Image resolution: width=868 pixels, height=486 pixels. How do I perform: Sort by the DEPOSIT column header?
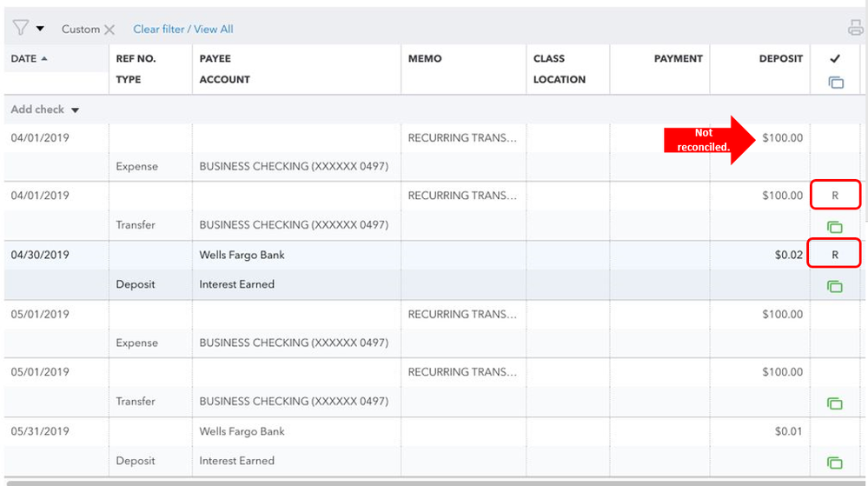pos(780,58)
